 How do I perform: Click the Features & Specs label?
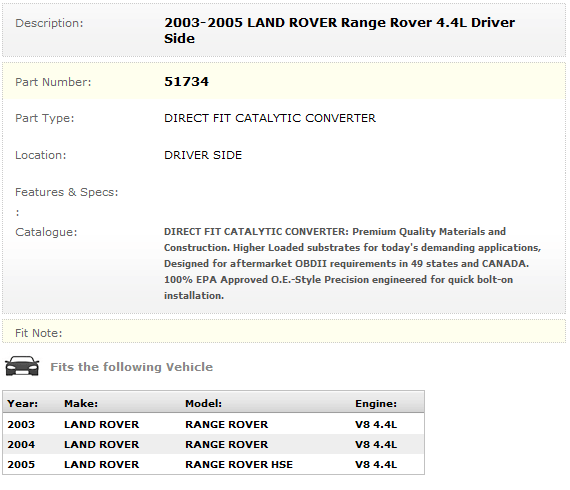click(67, 192)
